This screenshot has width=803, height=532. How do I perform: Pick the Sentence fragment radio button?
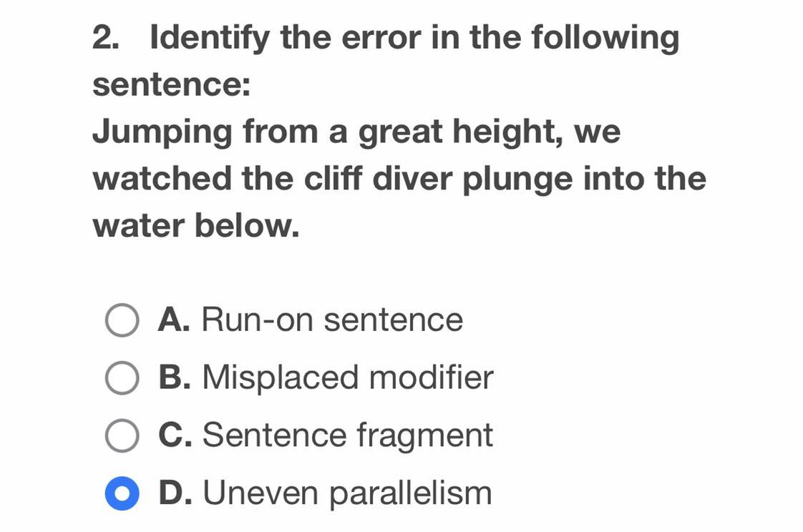tap(122, 435)
